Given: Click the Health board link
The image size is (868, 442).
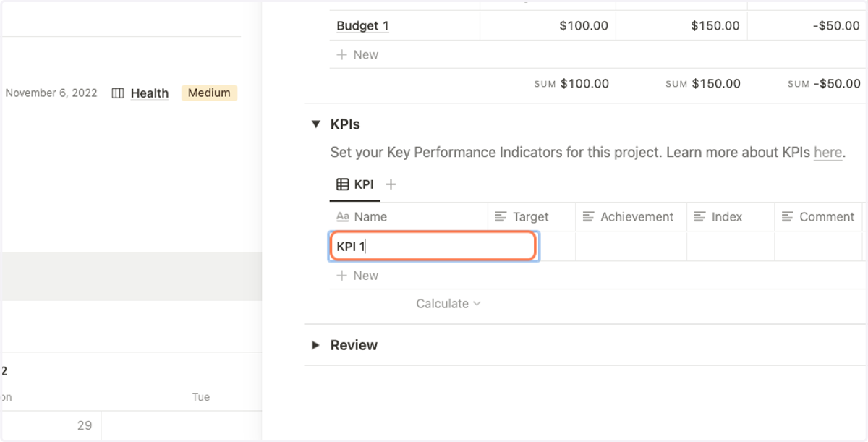Looking at the screenshot, I should 150,93.
